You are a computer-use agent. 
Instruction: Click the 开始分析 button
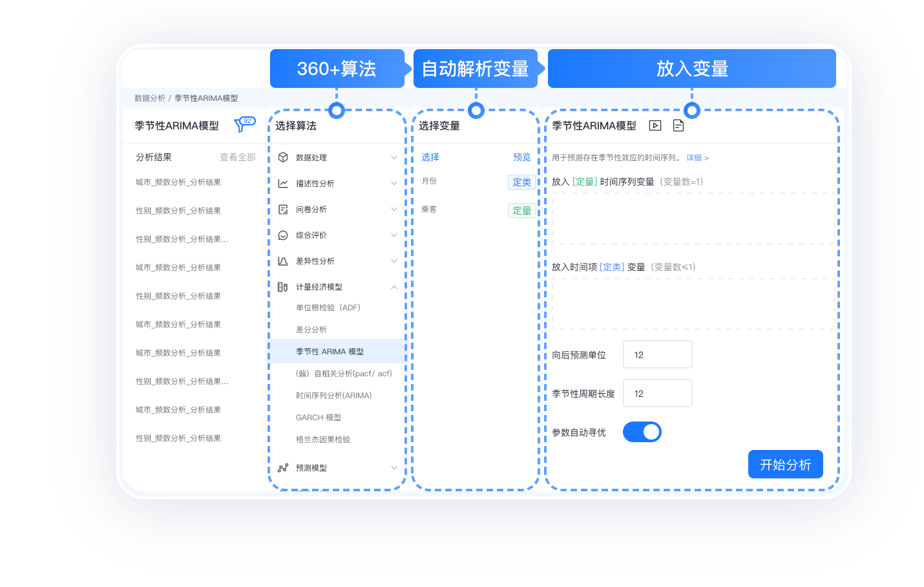pos(786,464)
